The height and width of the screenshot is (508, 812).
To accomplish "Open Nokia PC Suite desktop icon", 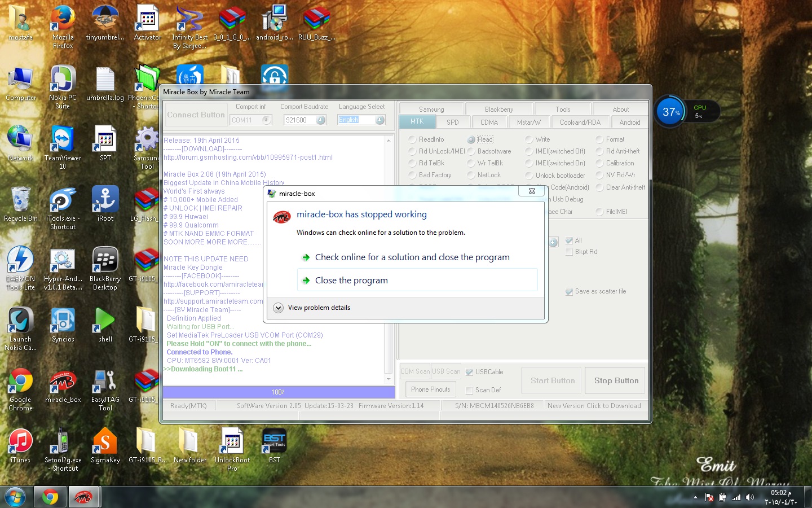I will [x=63, y=87].
